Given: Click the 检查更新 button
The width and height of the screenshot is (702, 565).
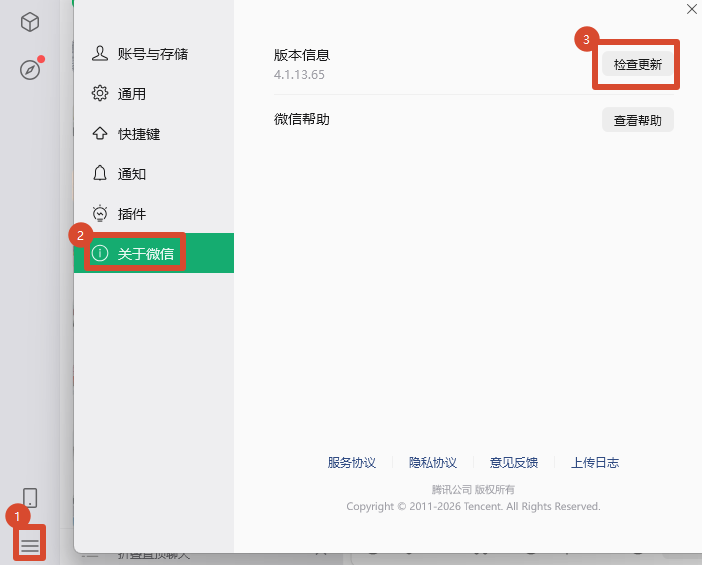Looking at the screenshot, I should (x=638, y=64).
